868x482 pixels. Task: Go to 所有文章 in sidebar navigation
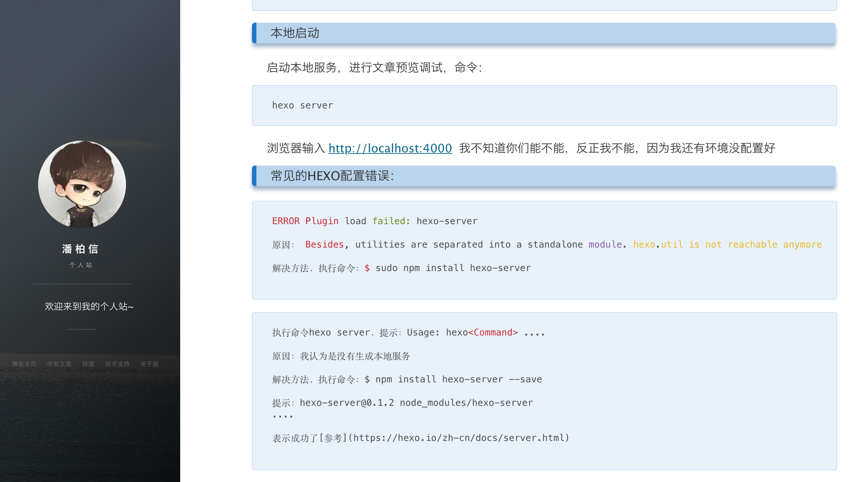(59, 364)
